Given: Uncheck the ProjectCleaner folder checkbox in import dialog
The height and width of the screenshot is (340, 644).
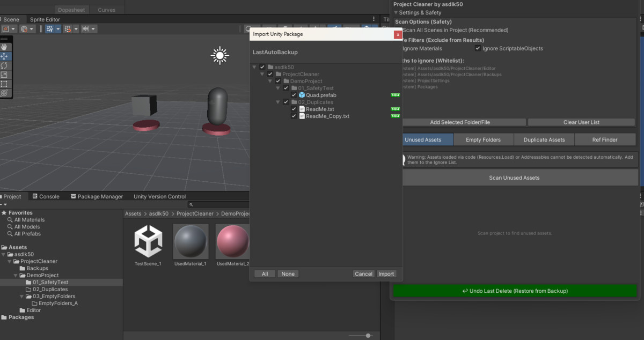Looking at the screenshot, I should [270, 74].
